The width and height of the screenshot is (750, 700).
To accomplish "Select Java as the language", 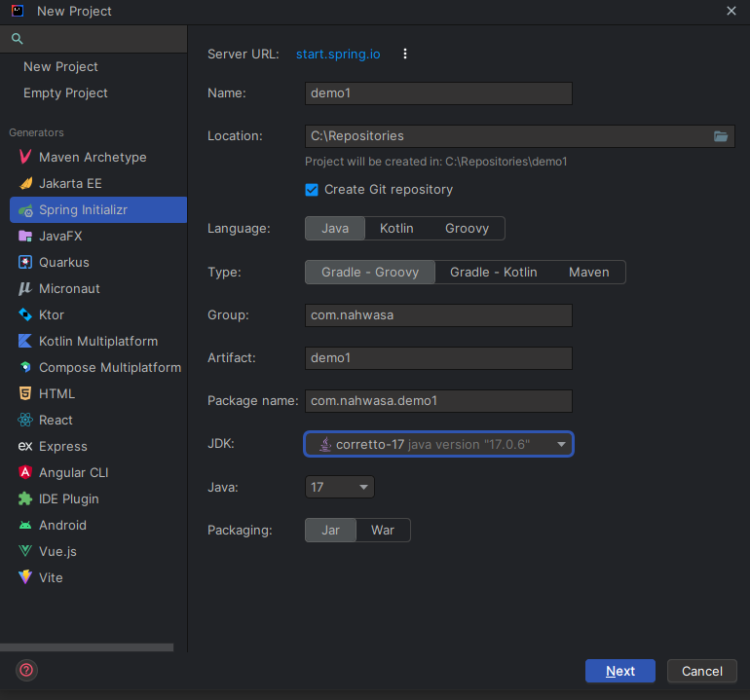I will pos(335,229).
